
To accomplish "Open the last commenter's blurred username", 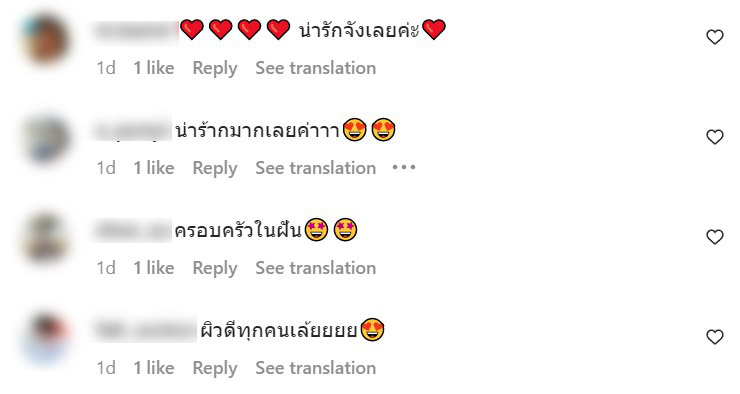I will [145, 330].
